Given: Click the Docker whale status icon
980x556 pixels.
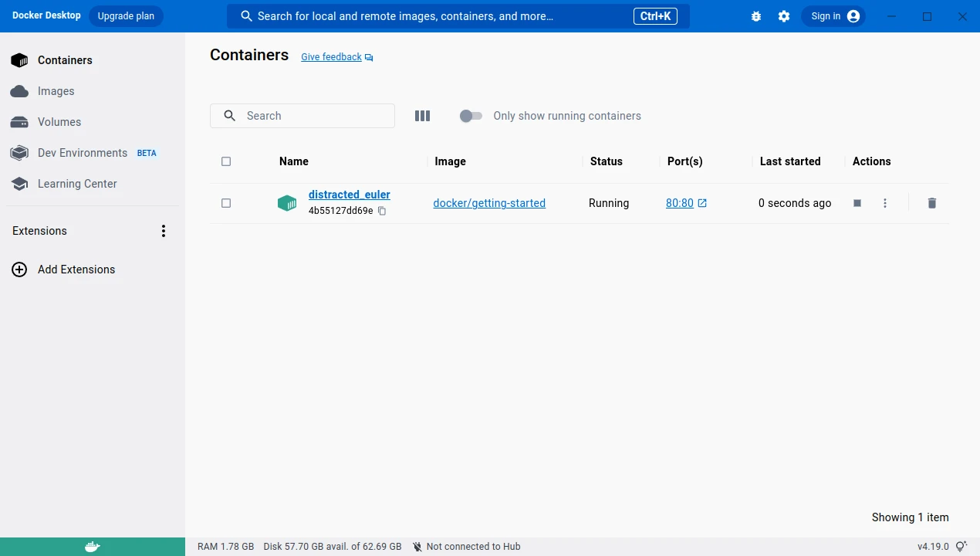Looking at the screenshot, I should coord(92,547).
